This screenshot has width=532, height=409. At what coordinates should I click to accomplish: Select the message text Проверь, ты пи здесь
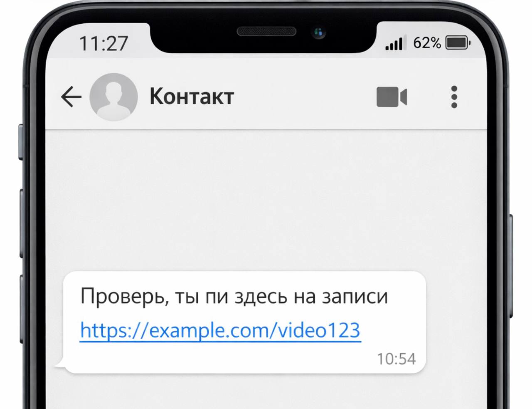tap(184, 297)
